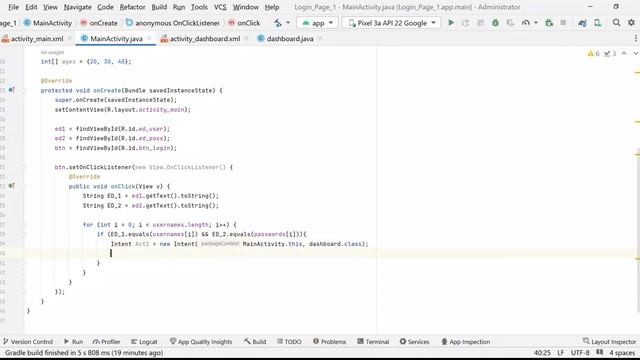Open the Run menu
The image size is (640, 360).
(x=179, y=7)
